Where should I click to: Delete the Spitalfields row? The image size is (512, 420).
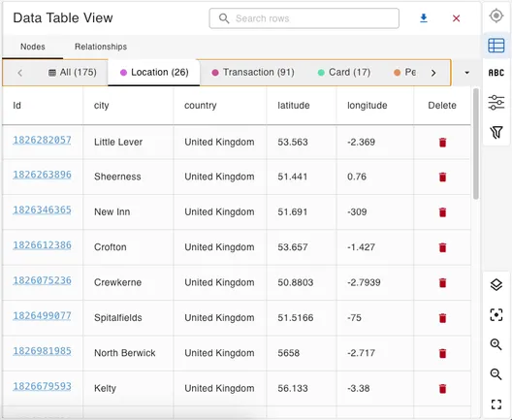(x=442, y=318)
